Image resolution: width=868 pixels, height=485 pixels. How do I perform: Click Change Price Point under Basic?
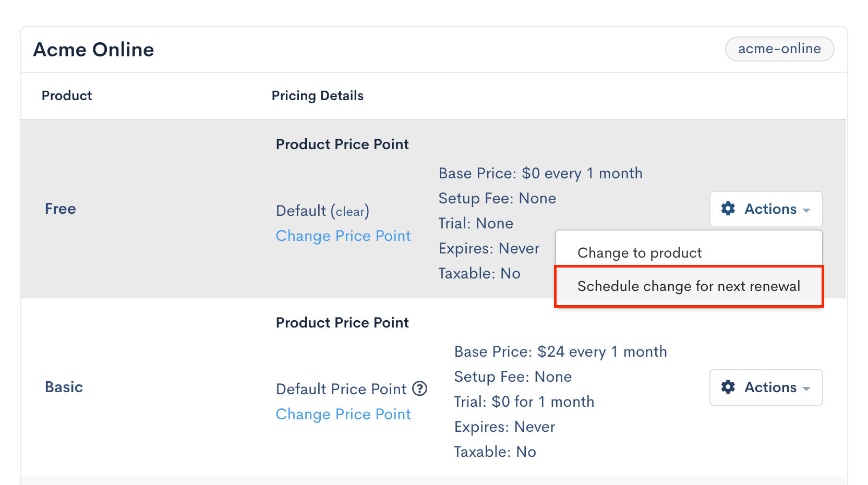pos(343,414)
